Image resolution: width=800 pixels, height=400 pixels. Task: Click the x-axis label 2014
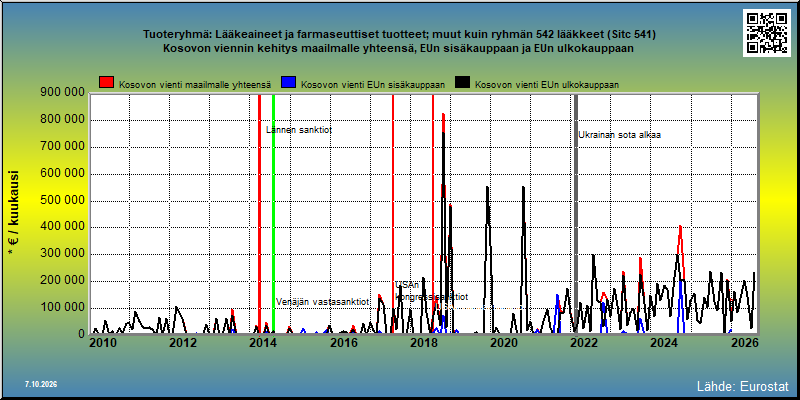click(263, 343)
